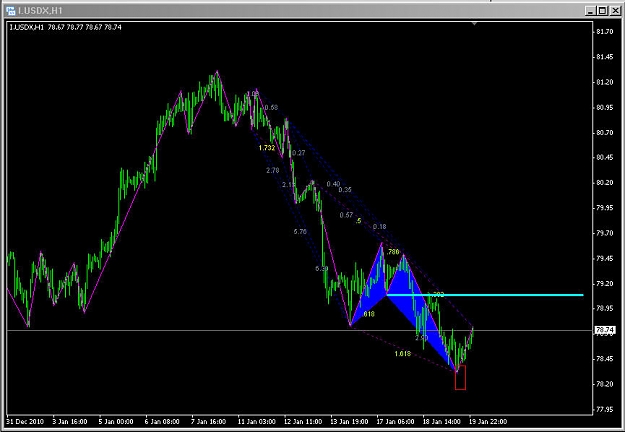Image resolution: width=625 pixels, height=432 pixels.
Task: Click the chart window icon beside I.USDX,H1 title
Action: (11, 11)
